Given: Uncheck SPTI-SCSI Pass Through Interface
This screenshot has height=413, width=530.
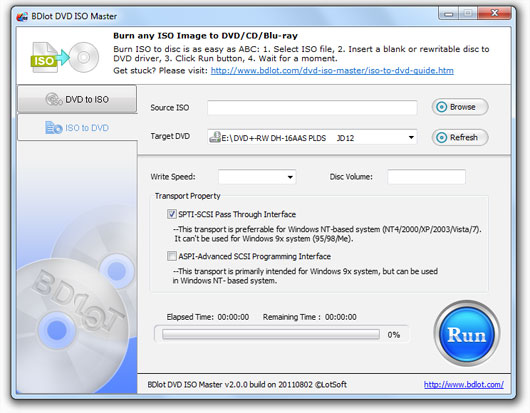Looking at the screenshot, I should click(x=172, y=214).
